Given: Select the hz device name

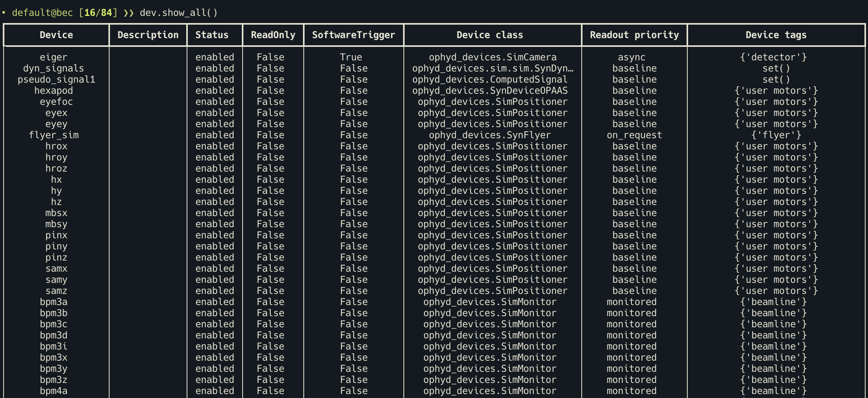Looking at the screenshot, I should (56, 202).
